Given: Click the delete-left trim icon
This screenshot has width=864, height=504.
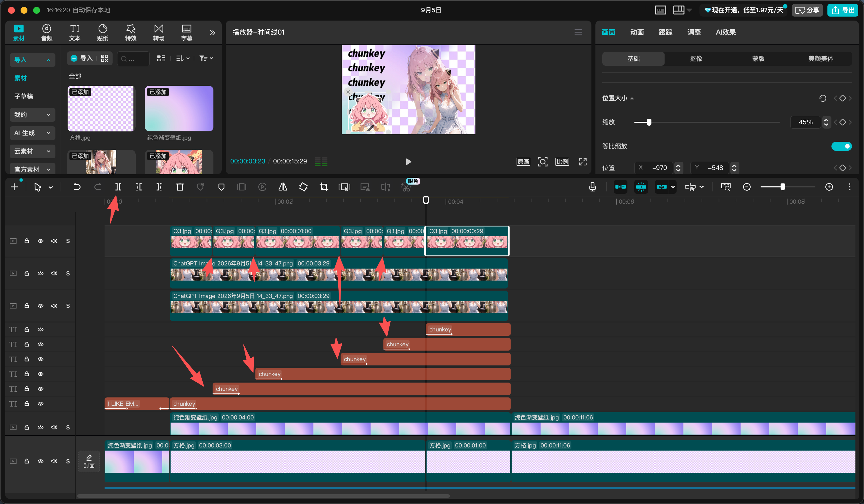Looking at the screenshot, I should tap(139, 187).
